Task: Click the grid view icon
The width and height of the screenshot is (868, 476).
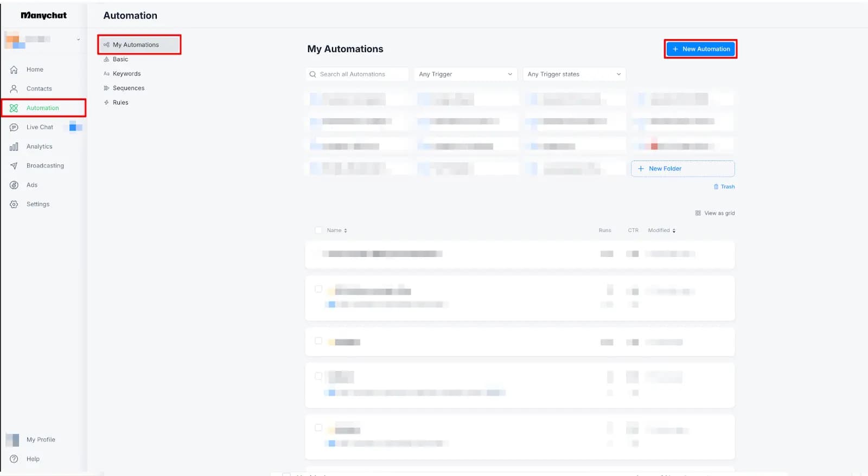Action: [x=698, y=213]
